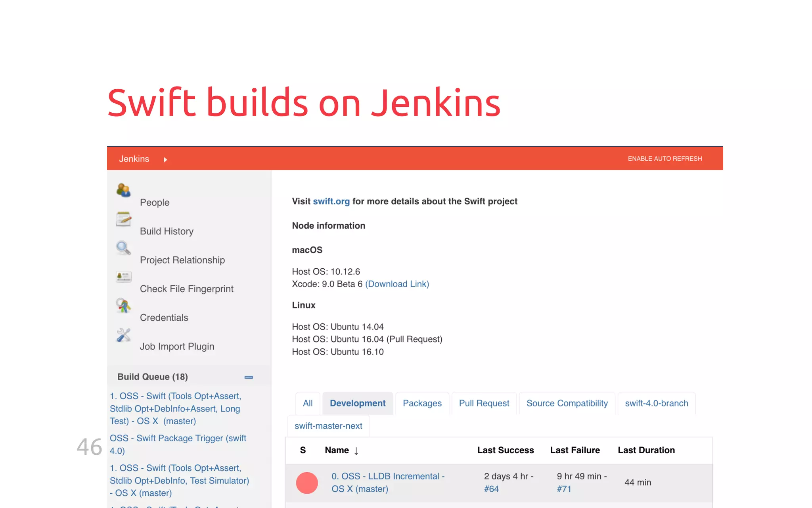Click the red status ball for LLDB Incremental

pyautogui.click(x=307, y=483)
